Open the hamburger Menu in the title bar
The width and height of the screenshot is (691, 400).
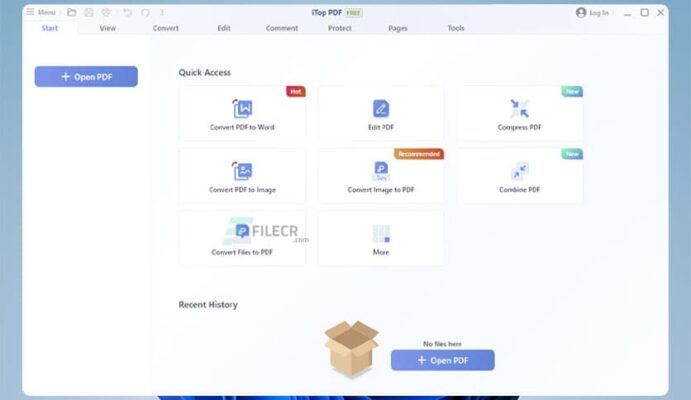click(x=41, y=12)
